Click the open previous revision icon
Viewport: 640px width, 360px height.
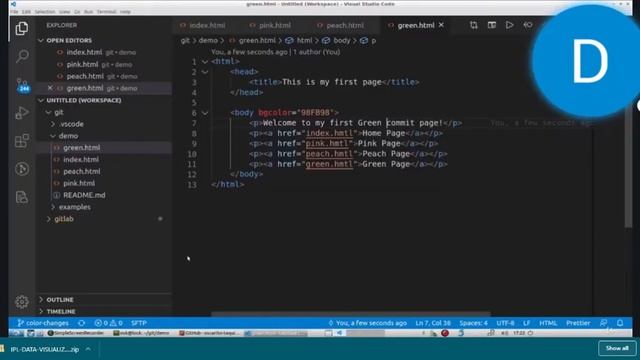[527, 25]
